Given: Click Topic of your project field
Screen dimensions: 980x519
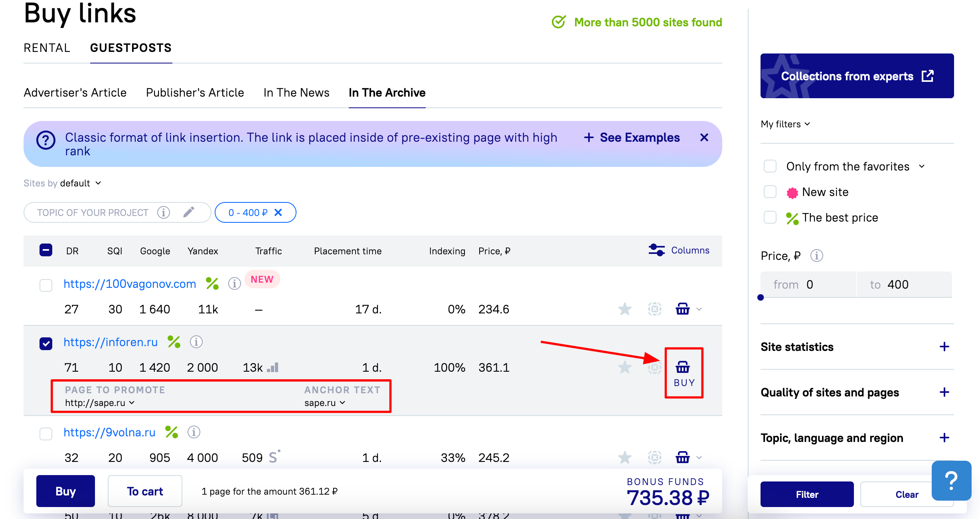Looking at the screenshot, I should (x=117, y=212).
